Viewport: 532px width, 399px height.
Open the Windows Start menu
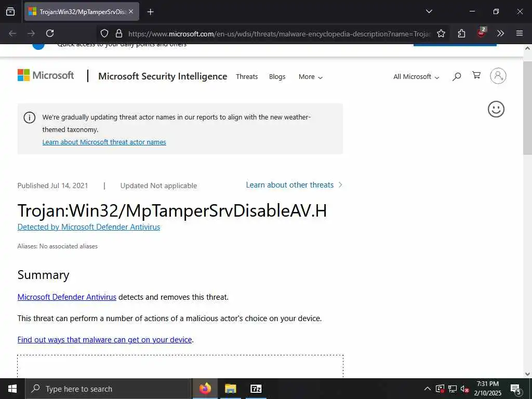(x=12, y=389)
